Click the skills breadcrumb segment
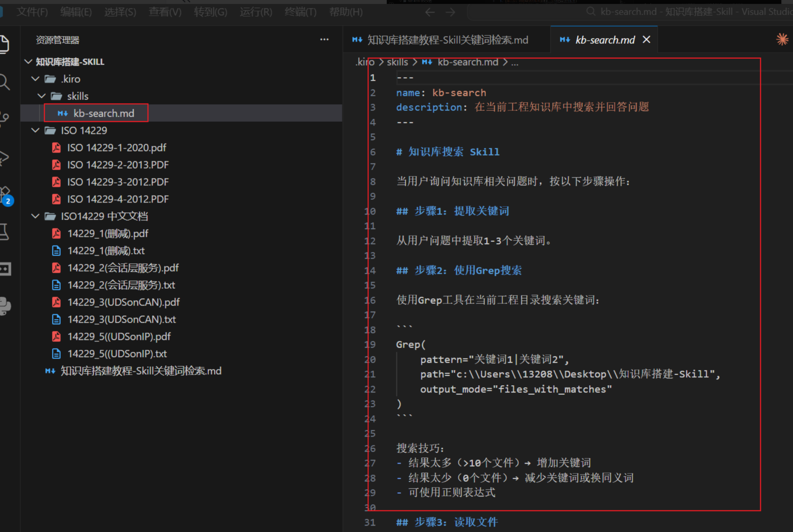793x532 pixels. [397, 62]
